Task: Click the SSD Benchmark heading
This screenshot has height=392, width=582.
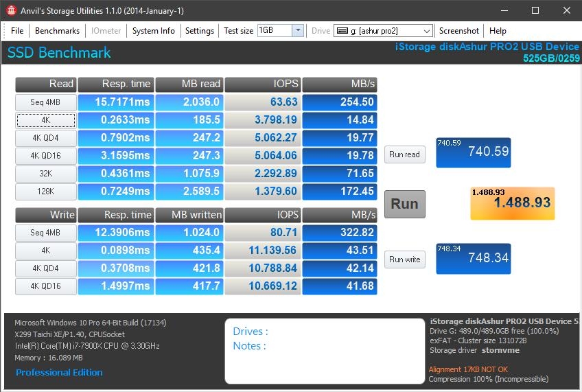Action: [59, 52]
